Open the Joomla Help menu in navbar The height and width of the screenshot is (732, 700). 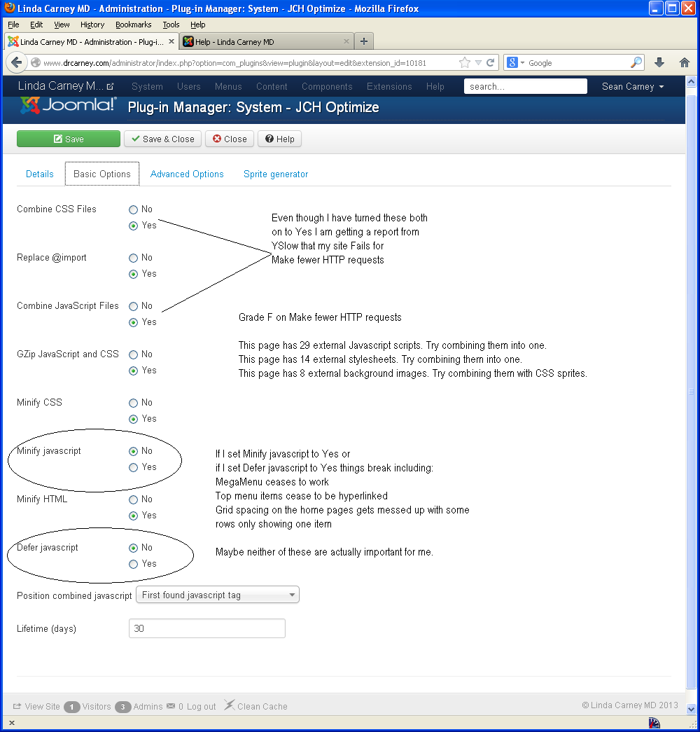435,86
